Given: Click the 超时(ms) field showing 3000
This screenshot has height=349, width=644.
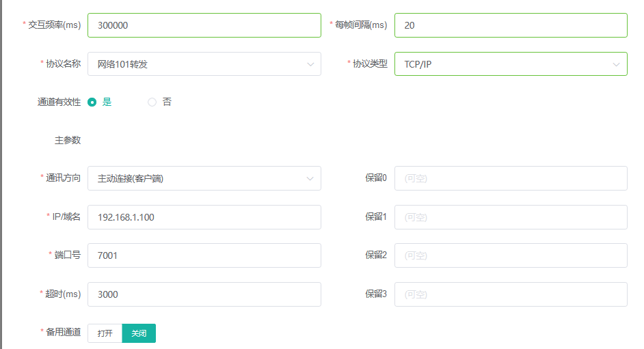Looking at the screenshot, I should point(204,294).
